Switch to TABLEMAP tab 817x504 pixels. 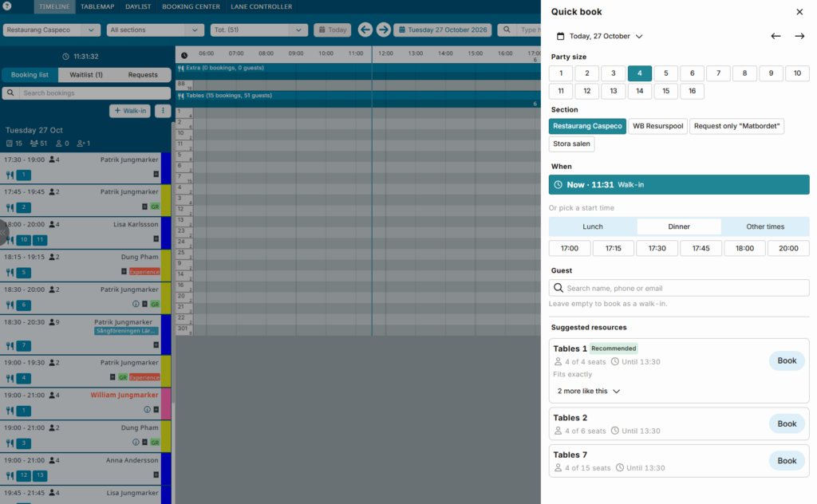click(97, 6)
